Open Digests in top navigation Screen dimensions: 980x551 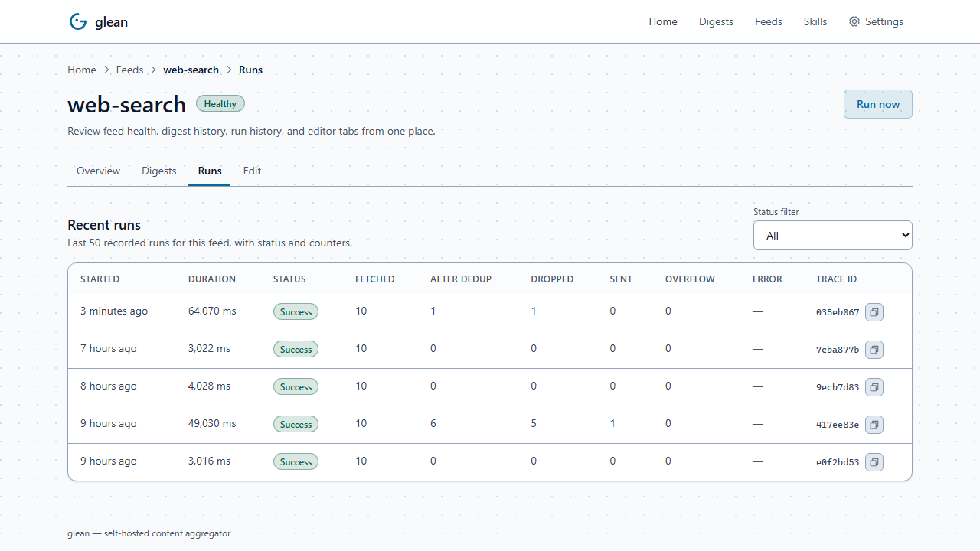(x=716, y=21)
